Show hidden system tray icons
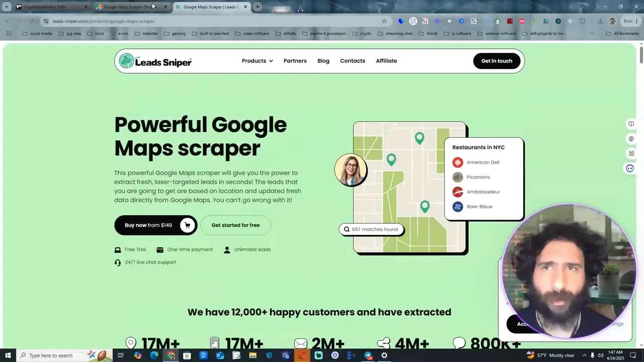This screenshot has height=362, width=644. (584, 355)
